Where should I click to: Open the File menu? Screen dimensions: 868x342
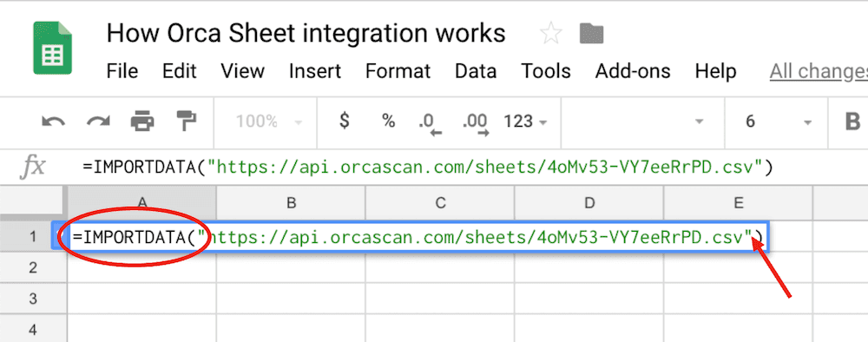[122, 71]
